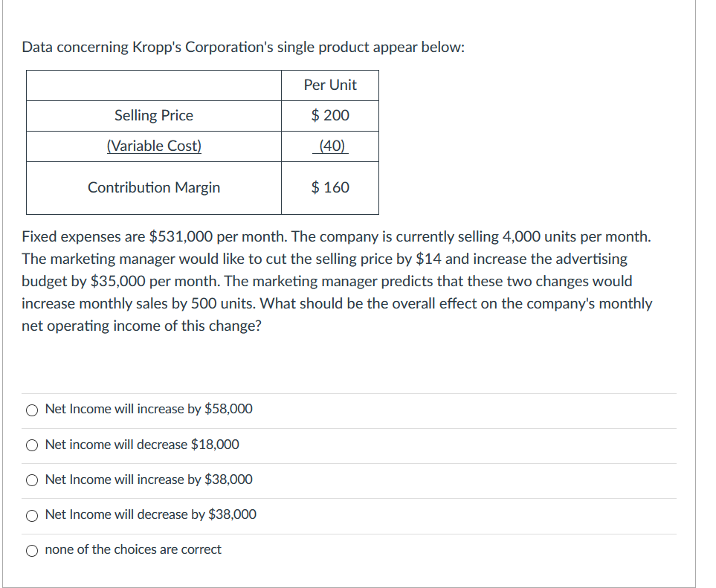Select the radio button for $38,000 decrease
716x588 pixels.
coord(33,515)
